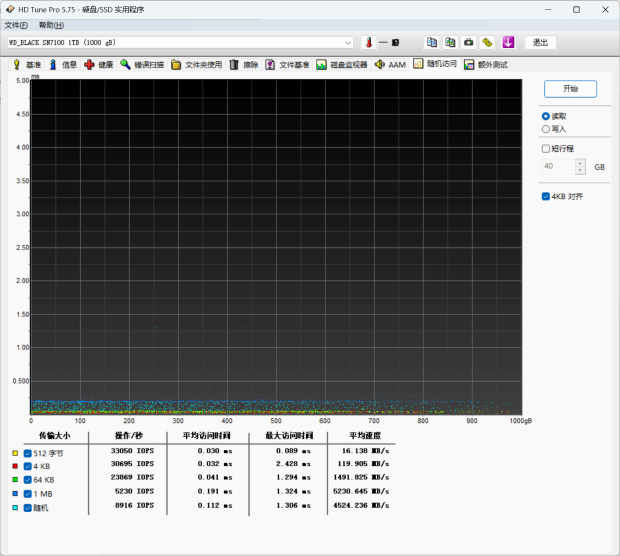Click the blue 1 MB color swatch
Screen dimensions: 620x556
tap(15, 494)
